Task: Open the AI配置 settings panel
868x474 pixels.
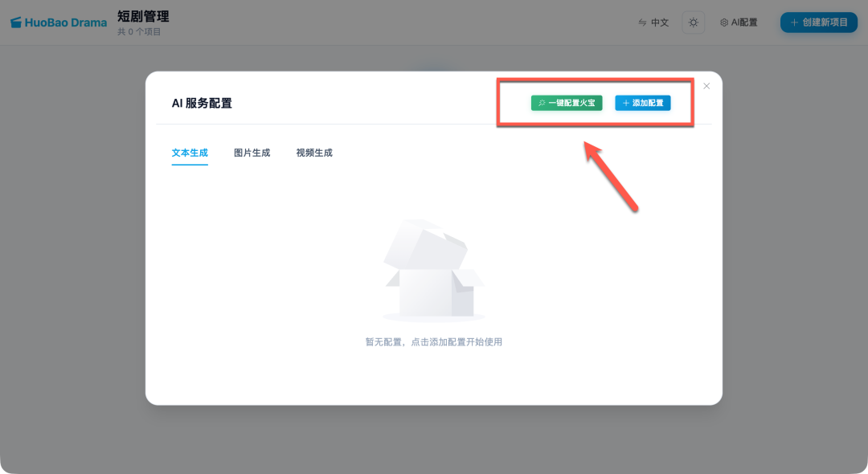Action: point(738,22)
